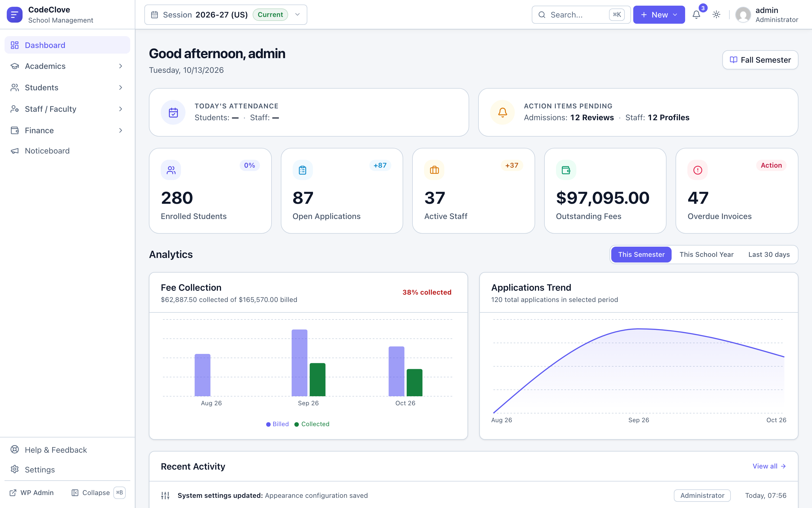
Task: Click the Open Applications clipboard icon
Action: 302,170
